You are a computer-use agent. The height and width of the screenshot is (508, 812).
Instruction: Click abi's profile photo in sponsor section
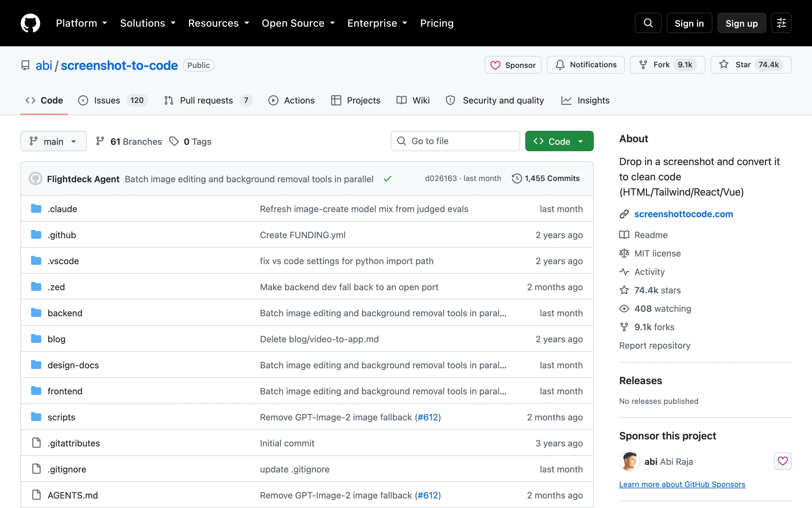pyautogui.click(x=629, y=461)
